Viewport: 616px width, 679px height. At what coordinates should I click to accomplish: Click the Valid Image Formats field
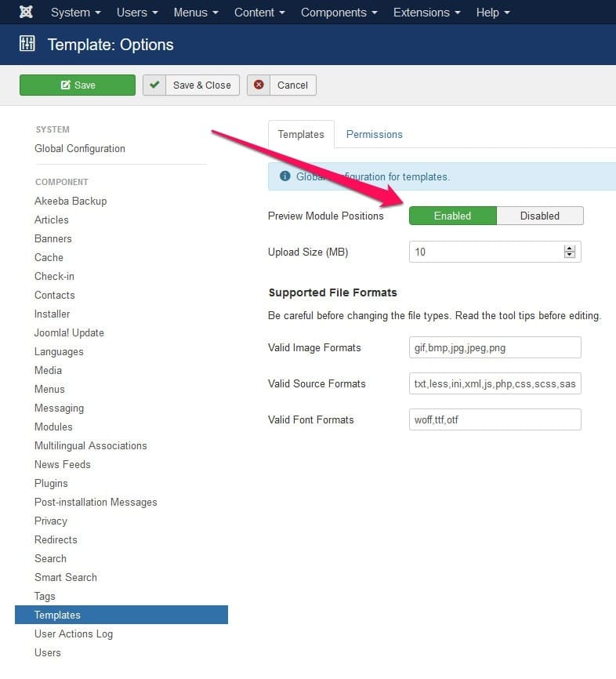[495, 347]
